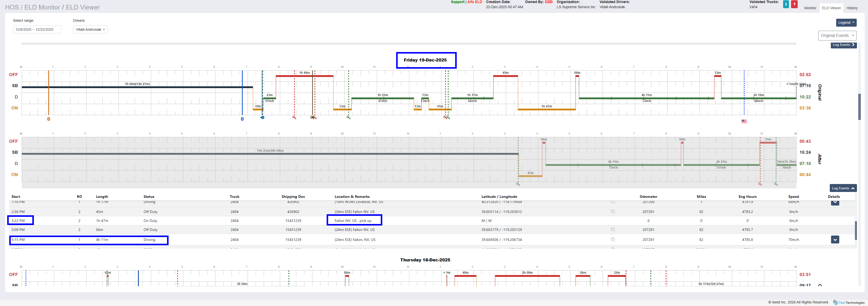Click the red question mark help icon
Viewport: 868px width, 306px height.
click(794, 4)
